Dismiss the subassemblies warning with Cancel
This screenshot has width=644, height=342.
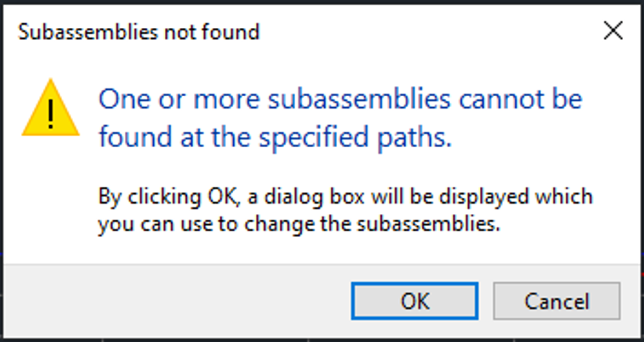coord(556,301)
